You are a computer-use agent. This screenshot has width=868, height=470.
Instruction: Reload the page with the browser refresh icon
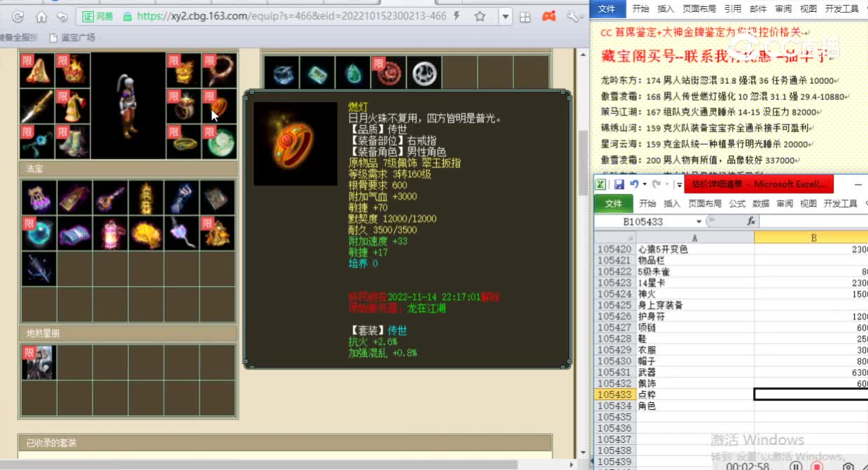(x=17, y=16)
